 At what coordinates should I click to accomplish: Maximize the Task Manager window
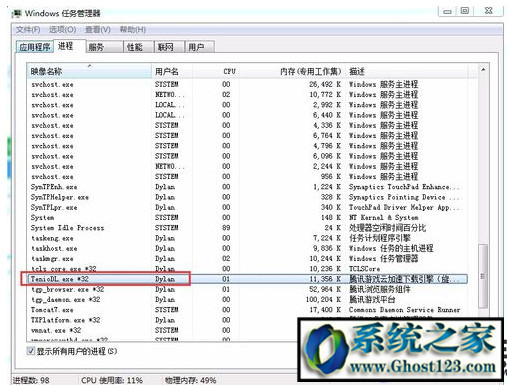(x=465, y=11)
